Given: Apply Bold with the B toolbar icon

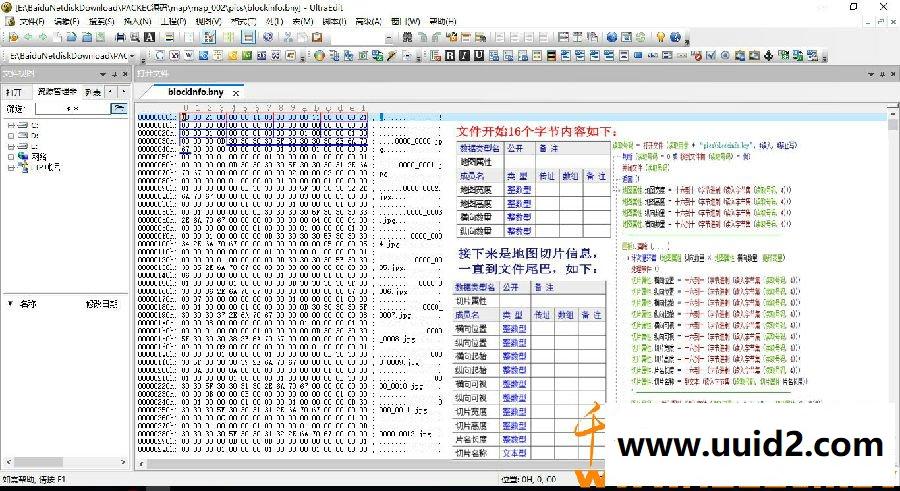Looking at the screenshot, I should [450, 56].
